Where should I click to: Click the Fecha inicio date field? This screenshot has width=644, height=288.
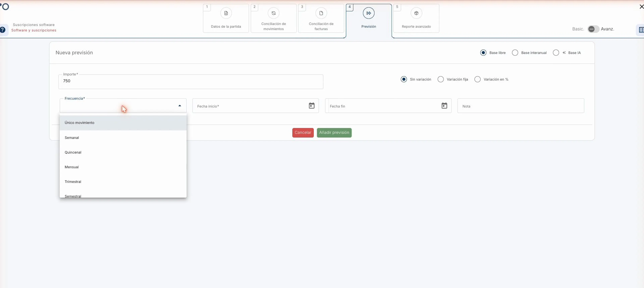click(255, 106)
